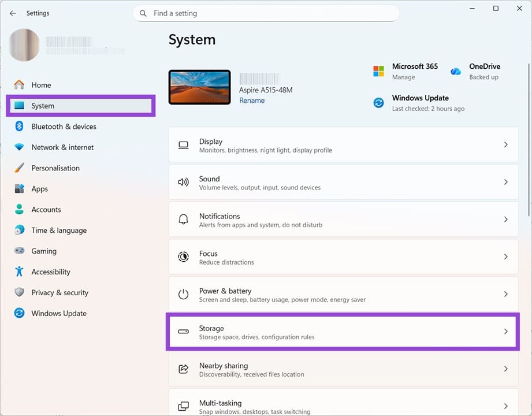
Task: Expand the Nearby sharing row chevron
Action: 506,369
